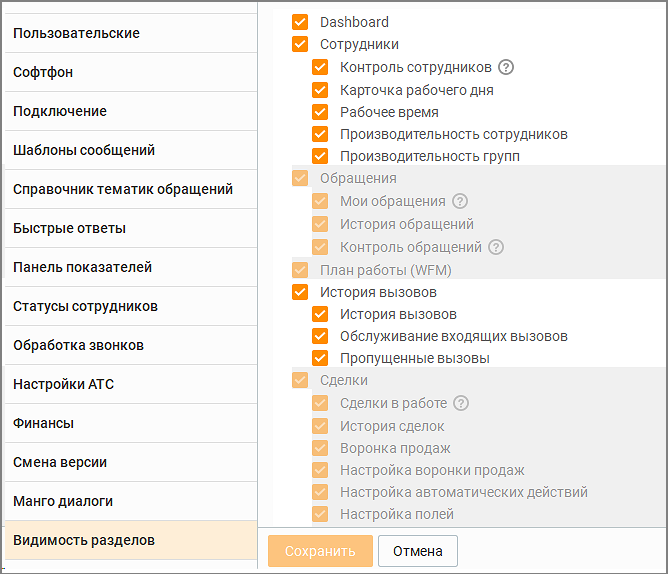668x574 pixels.
Task: Click the disabled История сделок checkbox
Action: tap(320, 426)
